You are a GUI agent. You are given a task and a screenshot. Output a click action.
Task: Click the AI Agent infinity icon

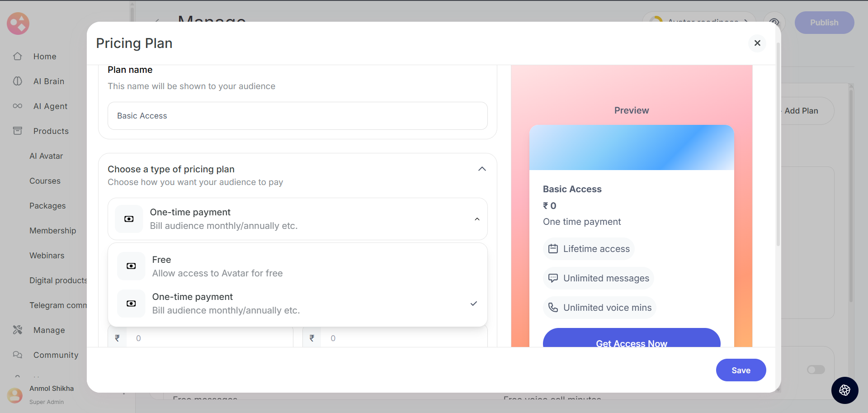click(18, 106)
